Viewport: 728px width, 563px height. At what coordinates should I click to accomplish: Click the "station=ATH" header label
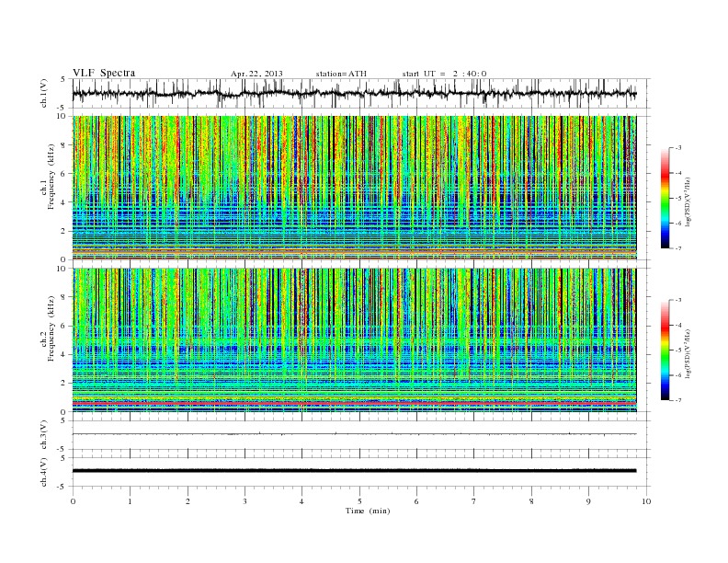point(341,74)
